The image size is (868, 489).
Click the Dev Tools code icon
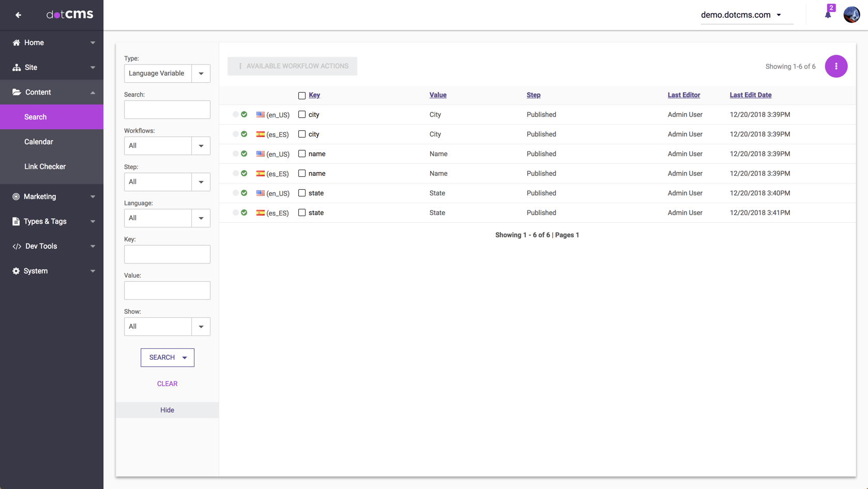pyautogui.click(x=17, y=246)
